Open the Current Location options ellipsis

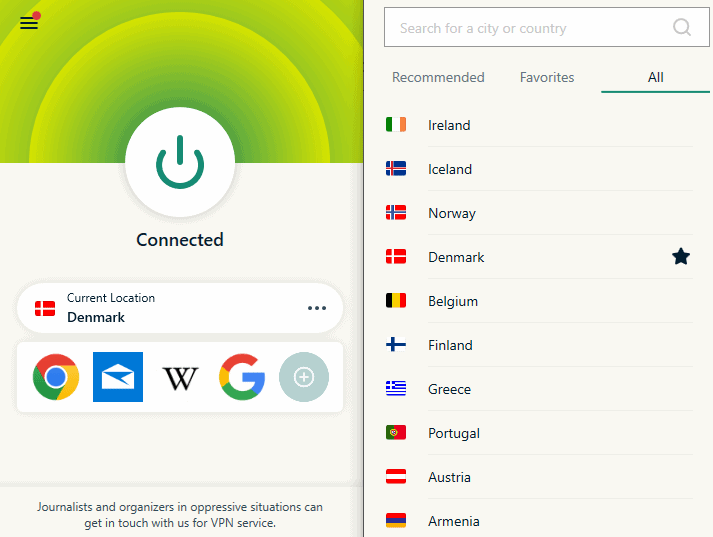coord(317,308)
